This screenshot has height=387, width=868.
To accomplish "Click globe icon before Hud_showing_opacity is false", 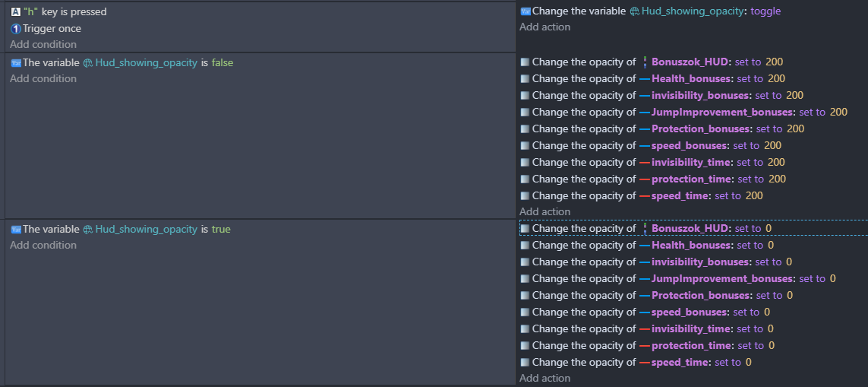I will pos(87,63).
